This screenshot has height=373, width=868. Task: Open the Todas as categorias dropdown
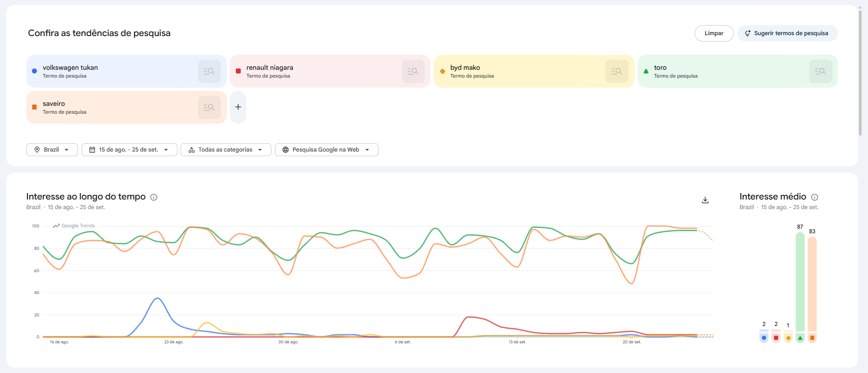pos(226,150)
